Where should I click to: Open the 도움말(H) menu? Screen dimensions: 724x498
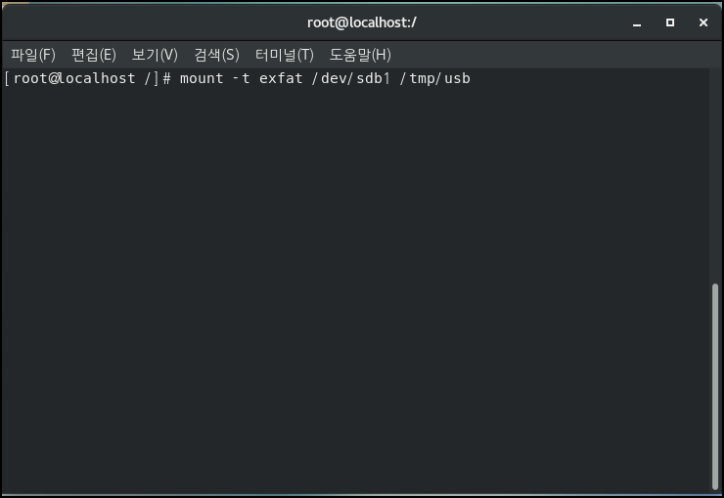point(360,55)
